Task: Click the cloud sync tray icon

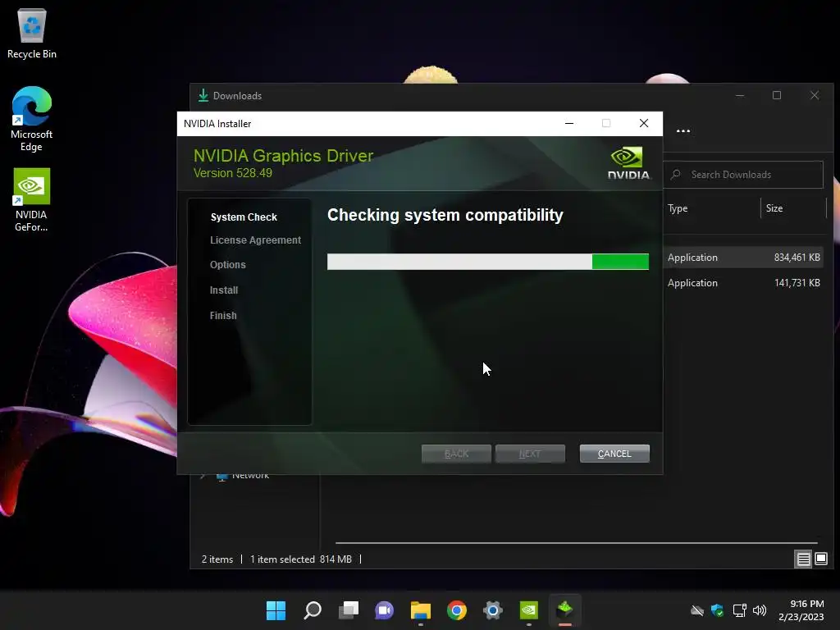Action: [x=697, y=610]
